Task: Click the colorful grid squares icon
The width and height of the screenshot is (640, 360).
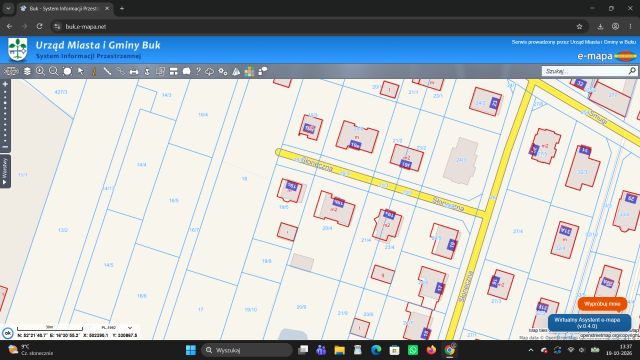Action: 249,72
